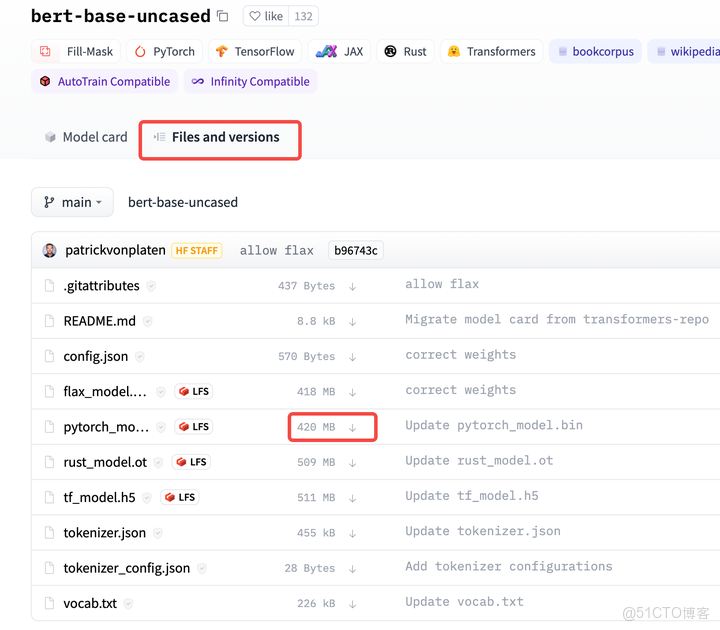
Task: Open commit b96743c
Action: click(x=356, y=250)
